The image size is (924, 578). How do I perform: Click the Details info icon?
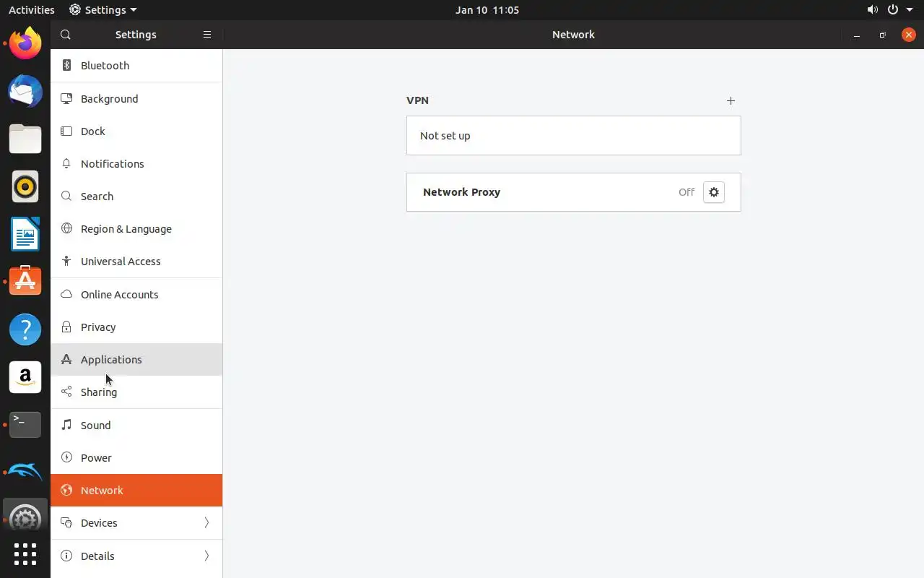tap(66, 556)
